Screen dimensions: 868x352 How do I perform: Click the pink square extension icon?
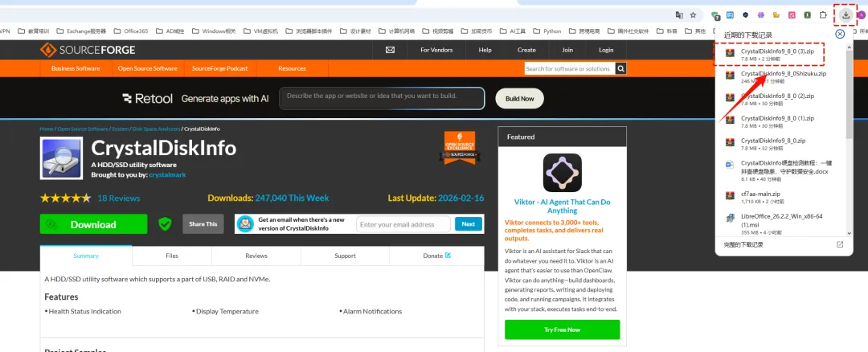[792, 15]
